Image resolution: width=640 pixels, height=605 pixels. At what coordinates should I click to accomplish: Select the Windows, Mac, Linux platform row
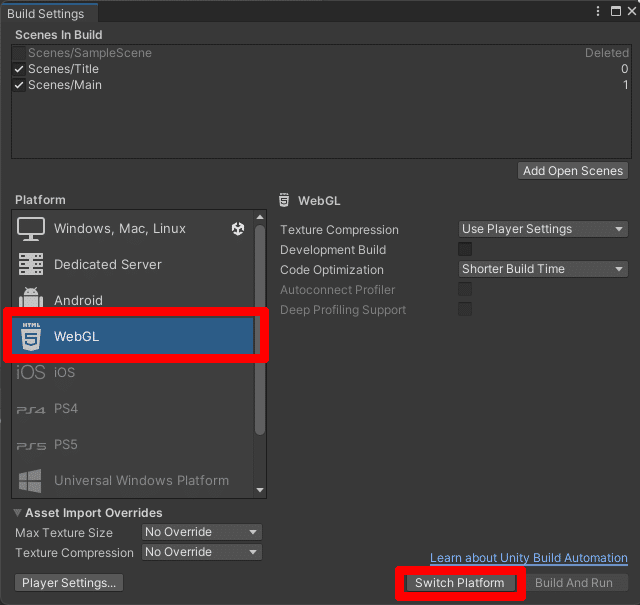coord(133,229)
